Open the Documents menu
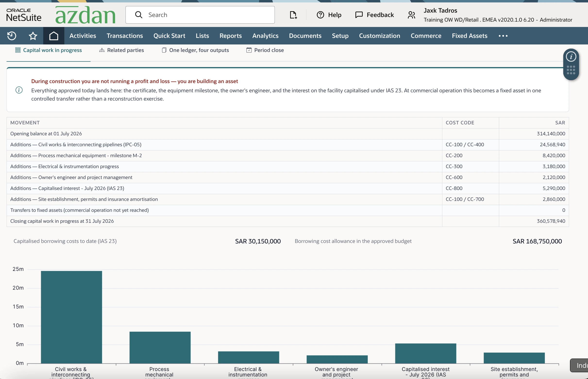The image size is (588, 379). click(x=305, y=36)
